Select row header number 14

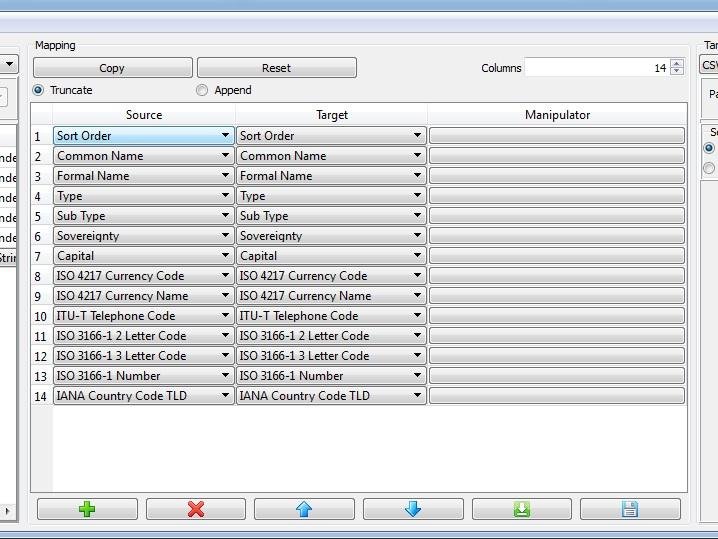(42, 396)
